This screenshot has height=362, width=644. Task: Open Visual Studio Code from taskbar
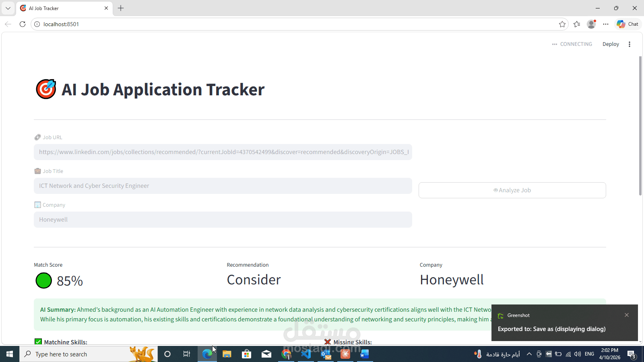306,354
